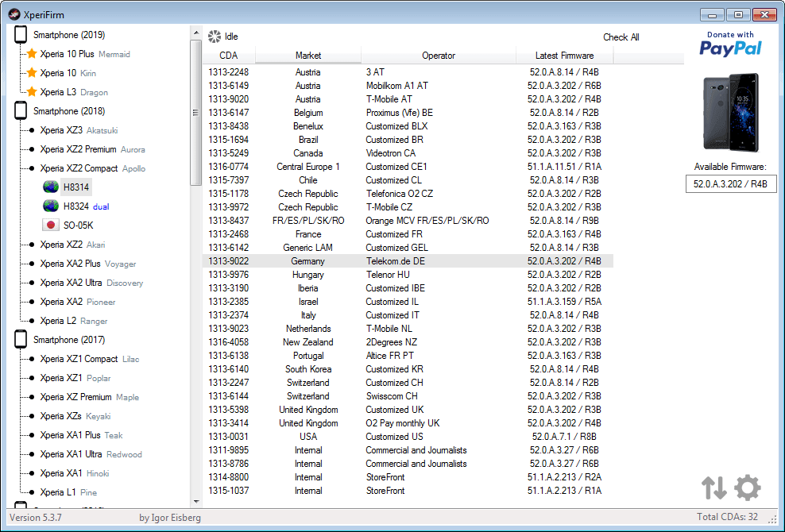
Task: Click the Idle spinner status icon
Action: [215, 36]
